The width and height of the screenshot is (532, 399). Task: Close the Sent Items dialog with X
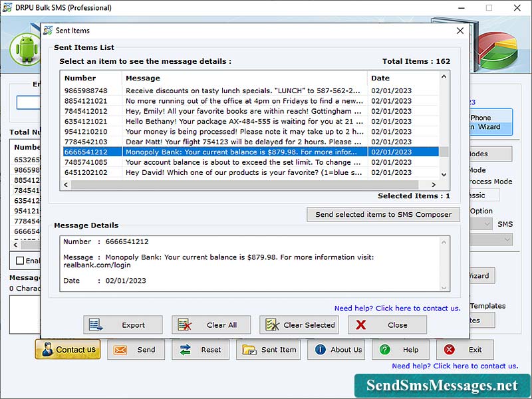click(x=460, y=31)
